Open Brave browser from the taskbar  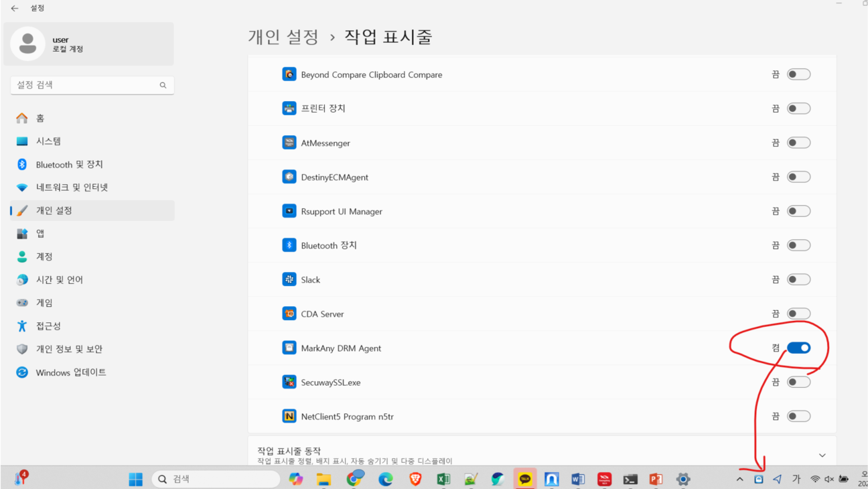pyautogui.click(x=415, y=479)
